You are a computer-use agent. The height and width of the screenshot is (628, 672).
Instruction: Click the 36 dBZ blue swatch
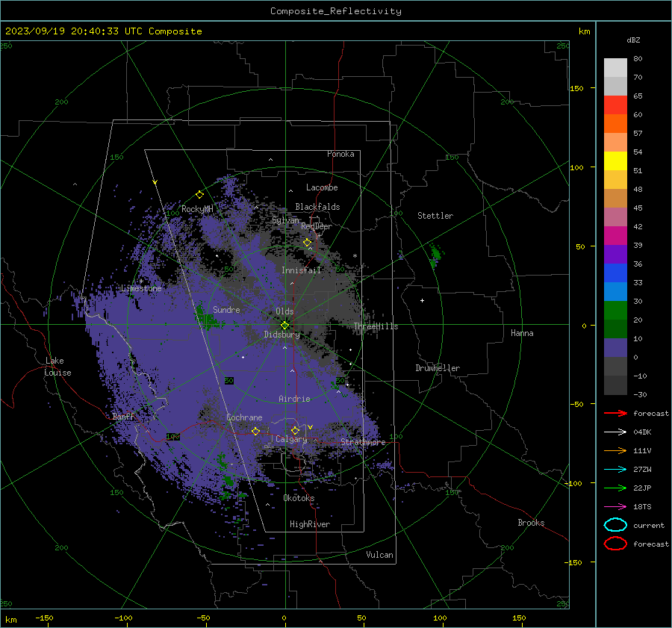615,273
